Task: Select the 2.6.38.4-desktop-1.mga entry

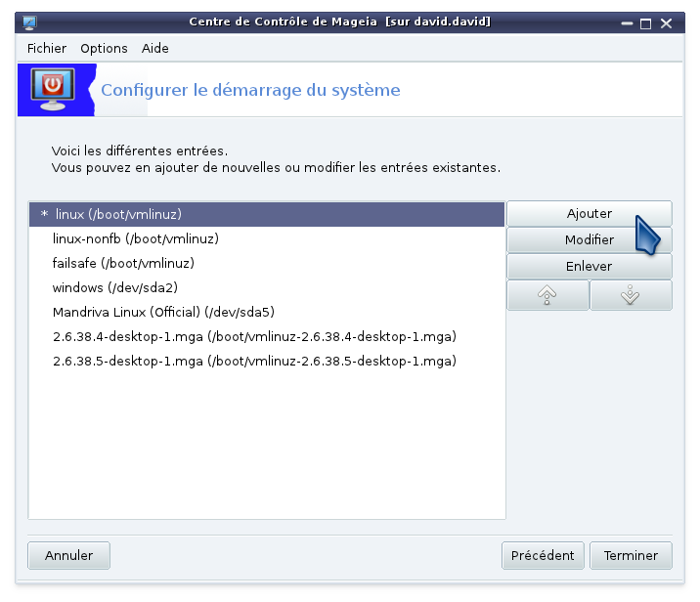Action: [267, 336]
